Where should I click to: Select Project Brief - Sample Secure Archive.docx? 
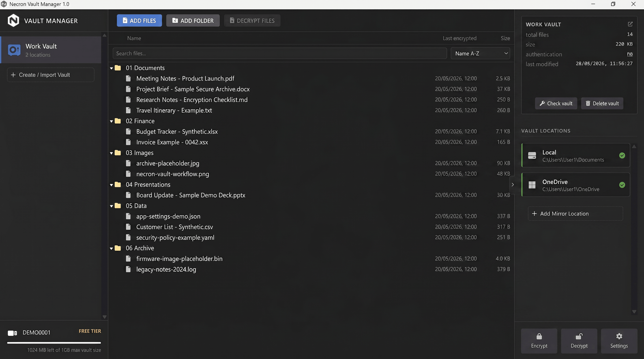point(311,89)
